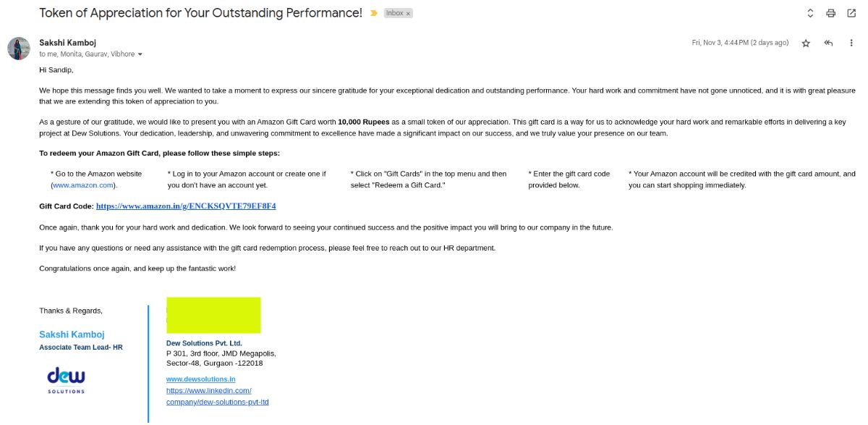Open the www.amazon.com link
This screenshot has height=425, width=868.
coord(83,185)
